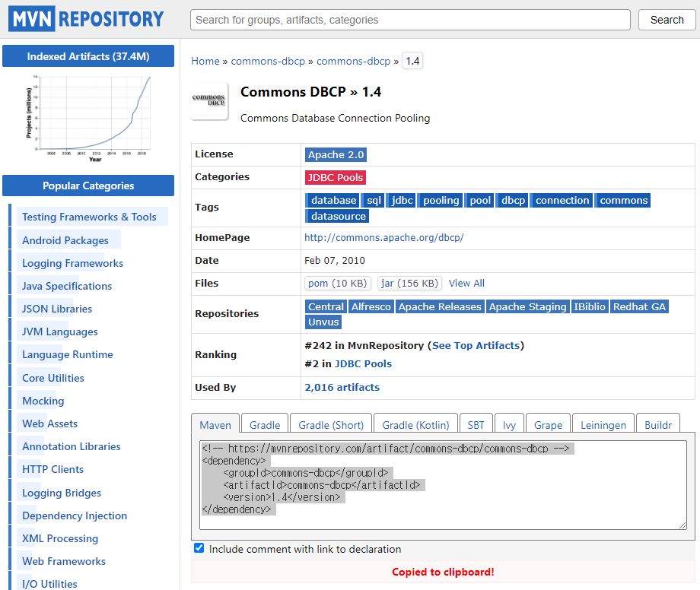Click the Commons DBCP logo thumbnail
The image size is (700, 590).
pyautogui.click(x=209, y=101)
